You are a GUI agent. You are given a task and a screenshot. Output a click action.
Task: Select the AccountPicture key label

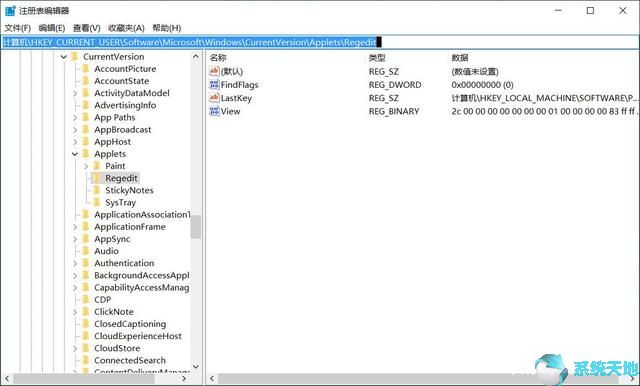[x=125, y=69]
